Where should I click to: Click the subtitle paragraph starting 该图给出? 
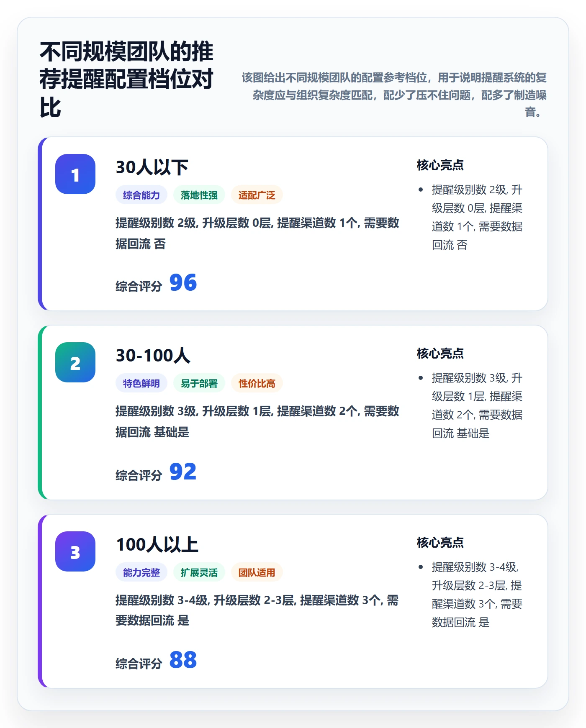click(x=394, y=95)
